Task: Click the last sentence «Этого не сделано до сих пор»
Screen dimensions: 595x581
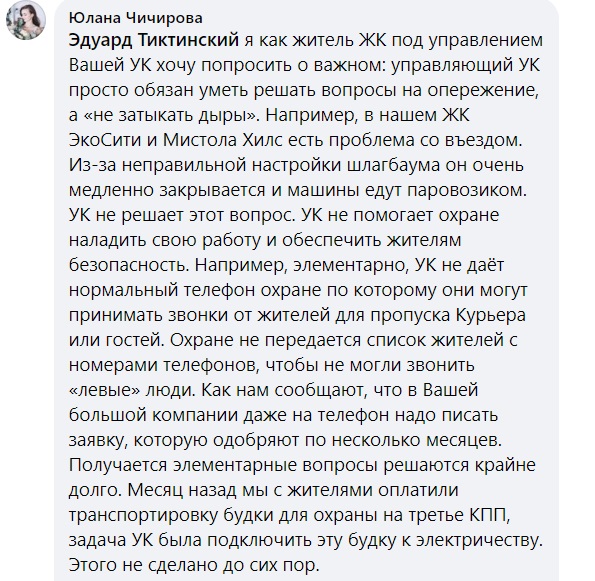Action: 193,565
